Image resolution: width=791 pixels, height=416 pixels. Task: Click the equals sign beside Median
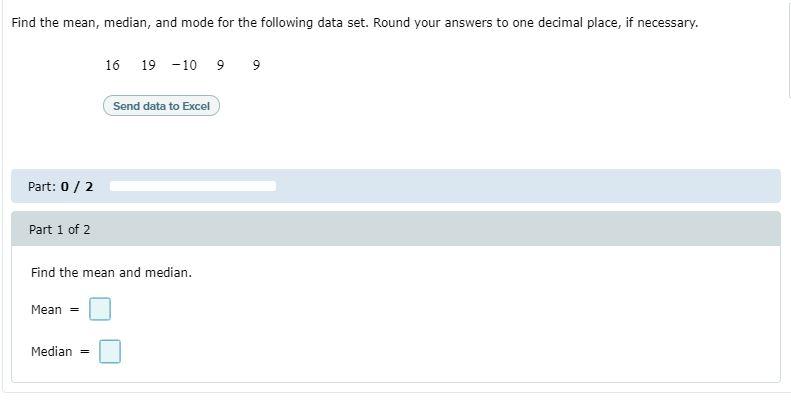click(85, 352)
